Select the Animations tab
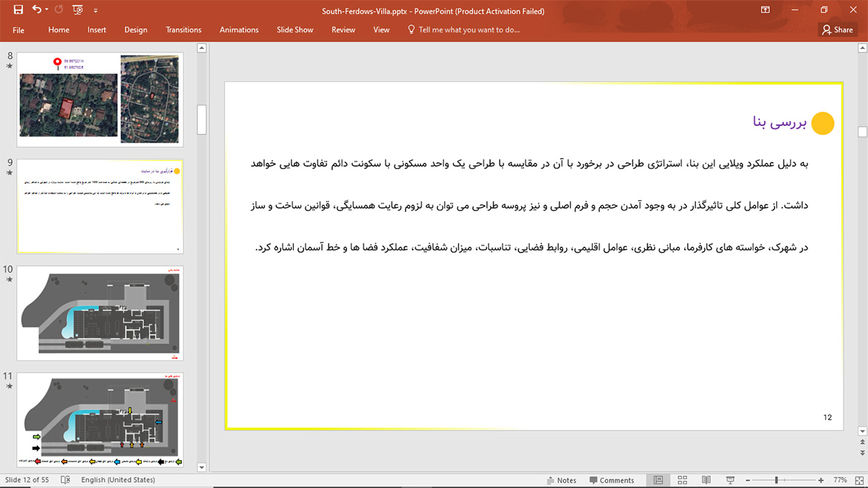 (x=239, y=30)
